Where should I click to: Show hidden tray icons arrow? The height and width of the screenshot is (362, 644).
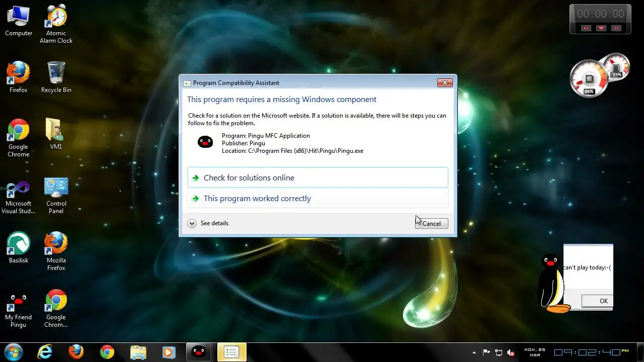pyautogui.click(x=474, y=352)
